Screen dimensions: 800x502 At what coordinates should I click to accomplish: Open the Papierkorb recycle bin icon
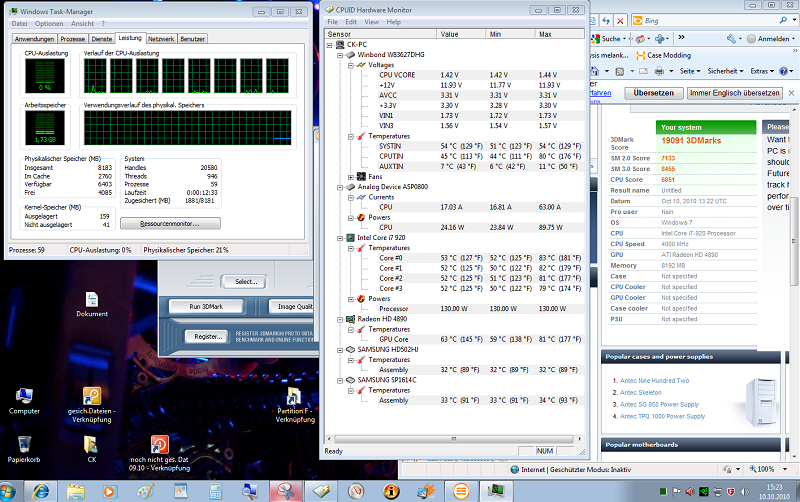click(24, 449)
